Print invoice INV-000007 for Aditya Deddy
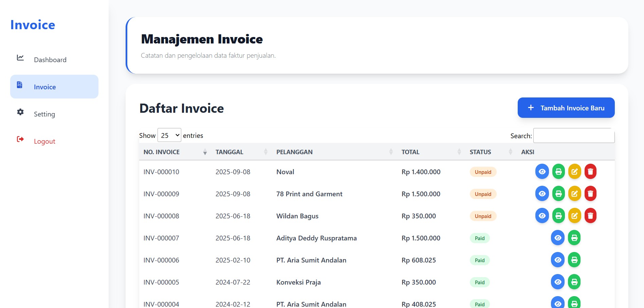The width and height of the screenshot is (644, 308). pyautogui.click(x=574, y=238)
